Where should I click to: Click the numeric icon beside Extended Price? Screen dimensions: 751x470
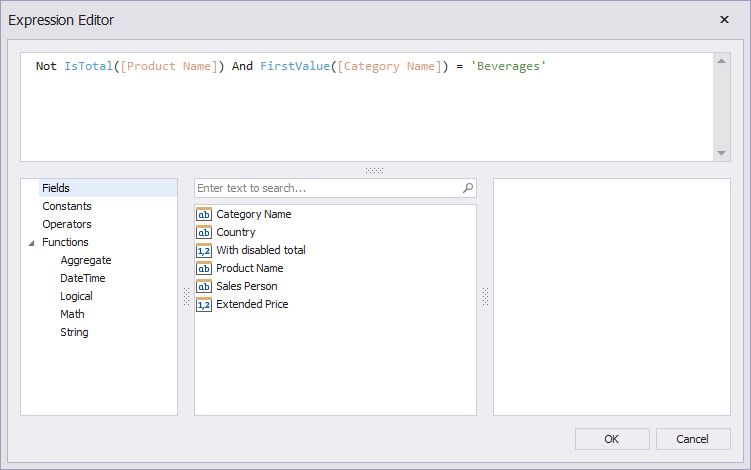pyautogui.click(x=204, y=304)
